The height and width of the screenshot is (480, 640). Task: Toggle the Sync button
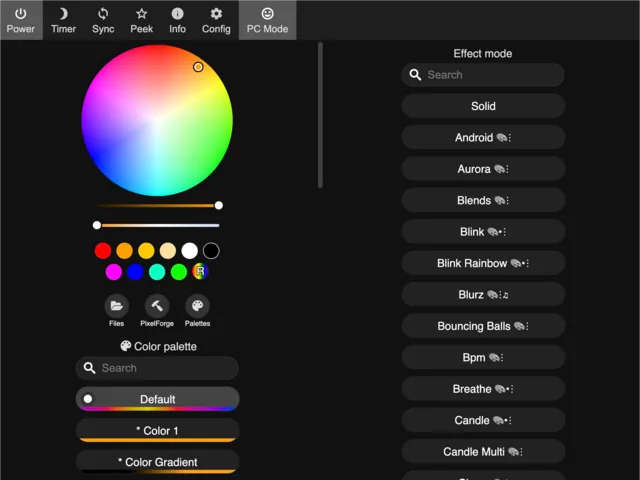point(103,20)
